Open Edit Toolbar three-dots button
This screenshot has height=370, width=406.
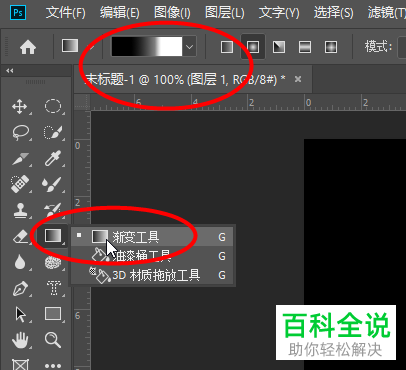click(53, 366)
